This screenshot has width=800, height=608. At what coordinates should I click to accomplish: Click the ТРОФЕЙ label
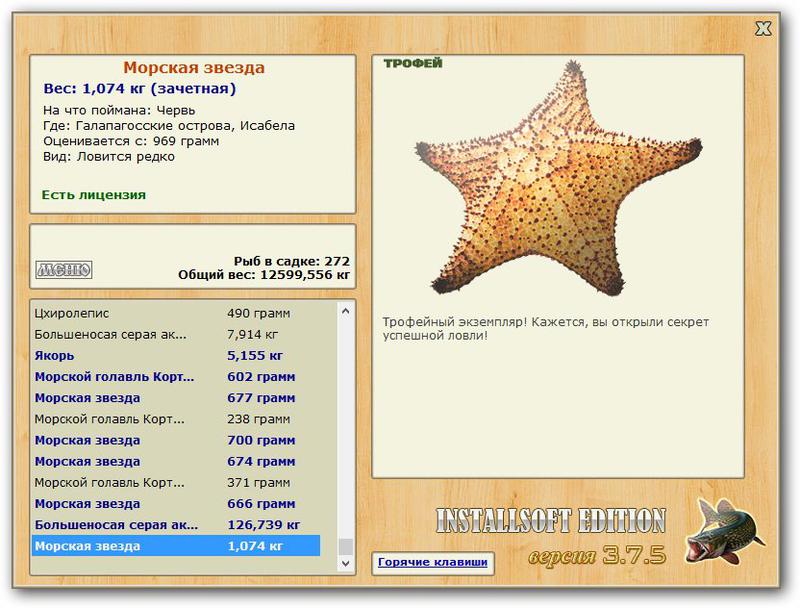(x=413, y=63)
